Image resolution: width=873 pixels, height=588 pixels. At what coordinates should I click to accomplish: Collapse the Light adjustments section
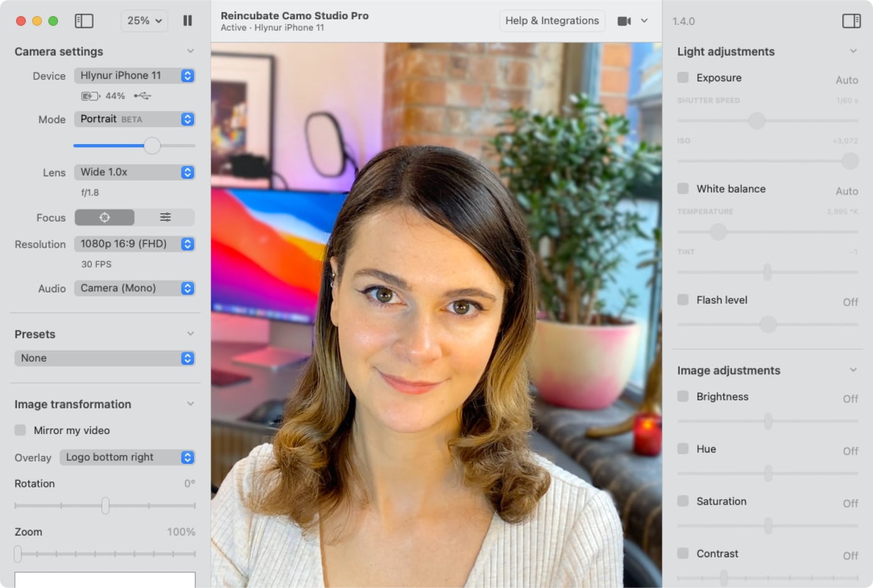(x=853, y=51)
